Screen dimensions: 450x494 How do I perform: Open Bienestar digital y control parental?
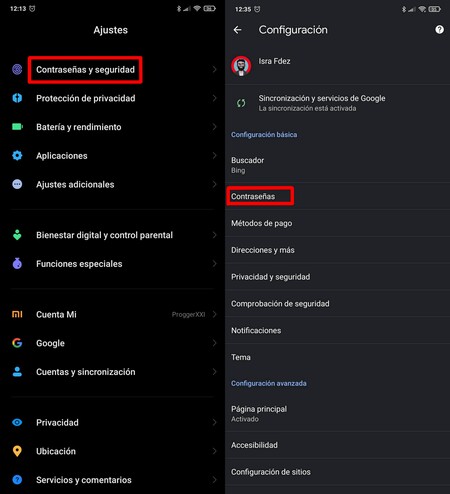[x=112, y=235]
